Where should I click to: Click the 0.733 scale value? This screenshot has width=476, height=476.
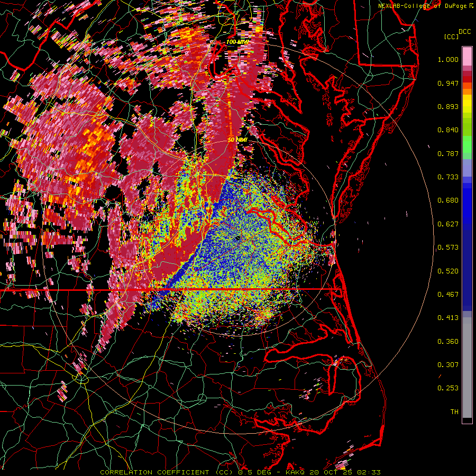pos(448,177)
